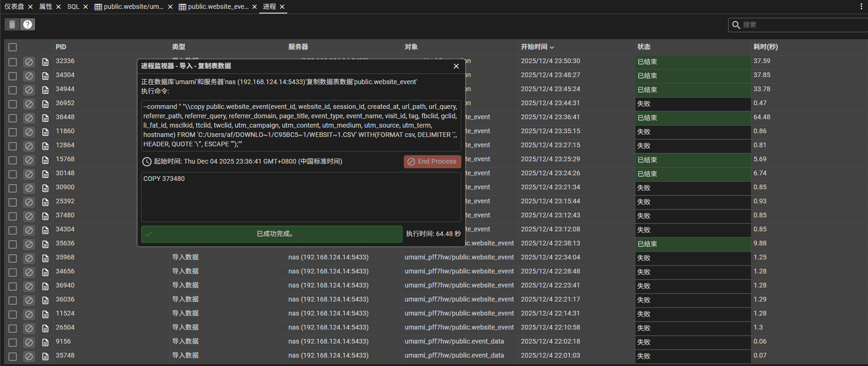The height and width of the screenshot is (366, 868).
Task: Toggle the select-all checkbox in header
Action: (13, 47)
